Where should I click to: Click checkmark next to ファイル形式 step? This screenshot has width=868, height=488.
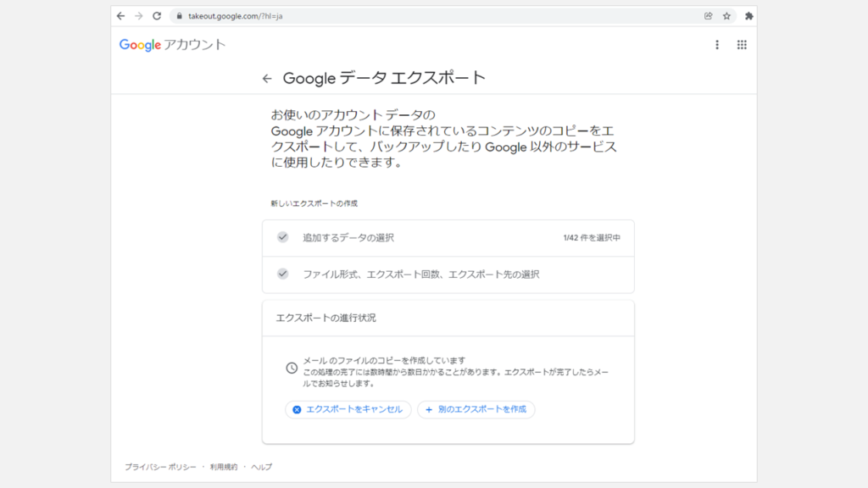pos(283,274)
